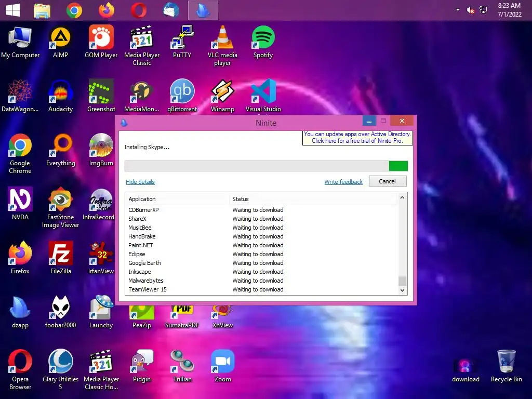Open the SumatraPDF desktop shortcut

[x=182, y=317]
